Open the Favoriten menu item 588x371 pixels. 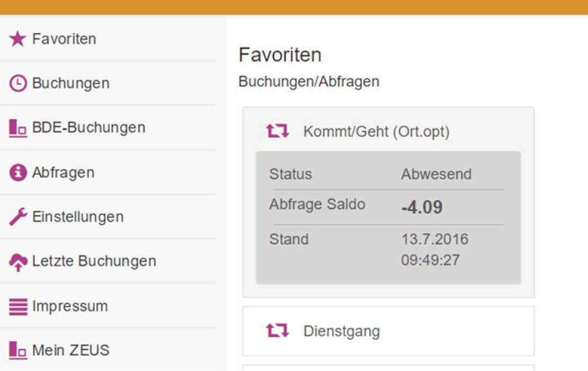pos(64,39)
